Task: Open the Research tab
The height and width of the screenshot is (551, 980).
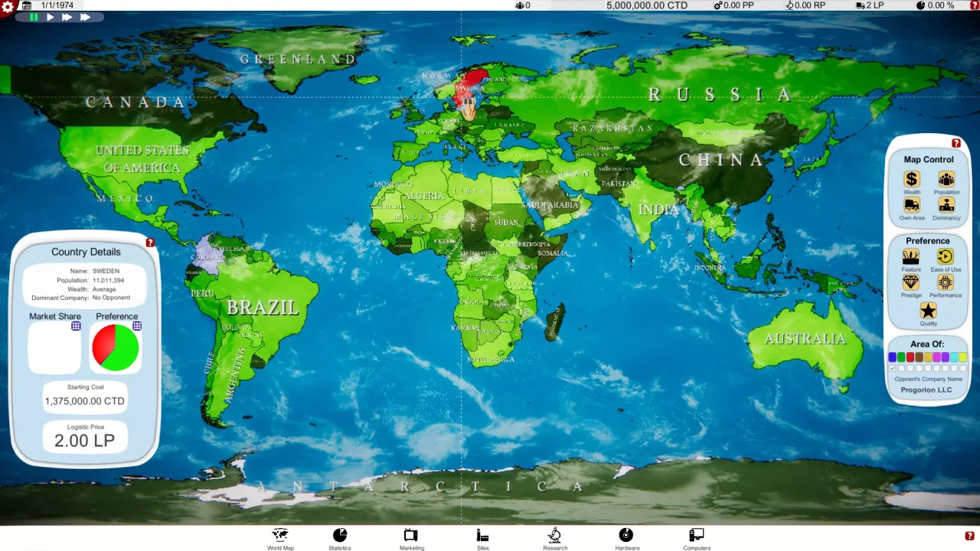Action: [x=555, y=538]
